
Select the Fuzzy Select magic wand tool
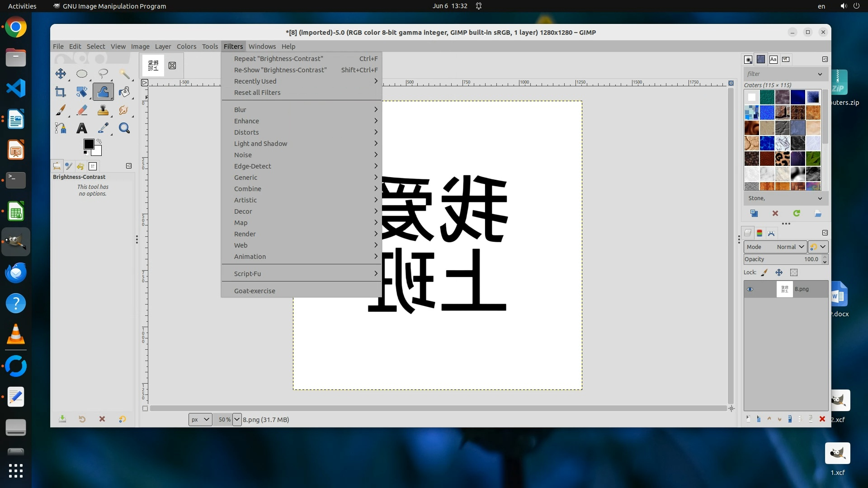[125, 74]
